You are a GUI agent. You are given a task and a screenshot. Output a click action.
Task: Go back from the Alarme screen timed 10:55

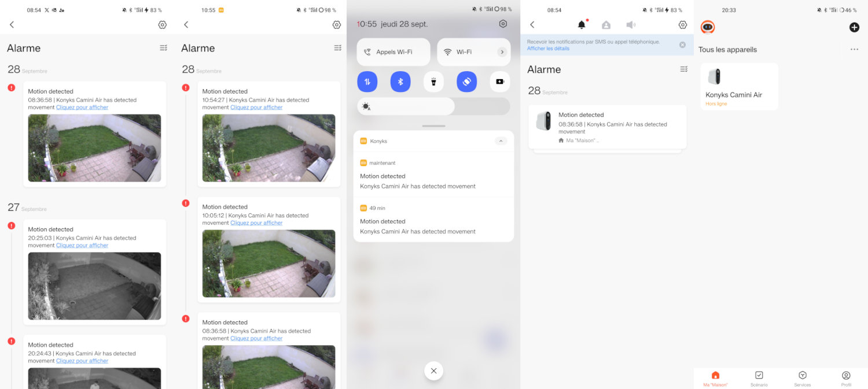click(186, 25)
